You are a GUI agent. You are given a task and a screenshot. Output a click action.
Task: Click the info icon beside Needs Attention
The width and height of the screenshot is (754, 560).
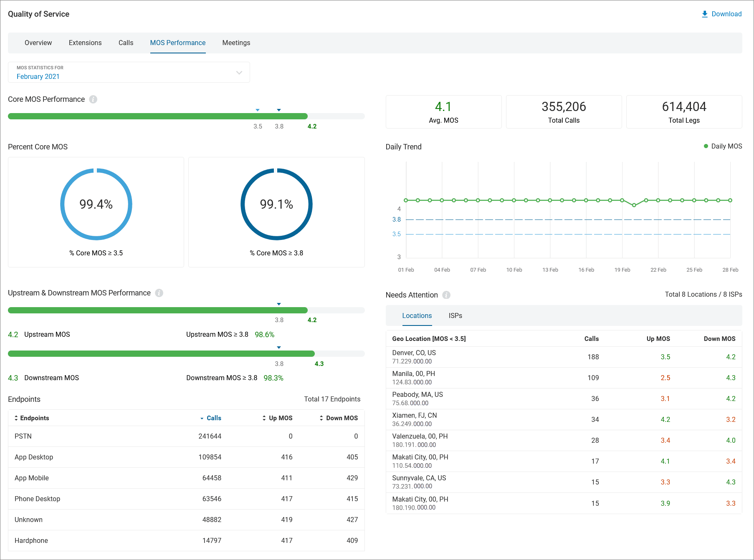446,295
